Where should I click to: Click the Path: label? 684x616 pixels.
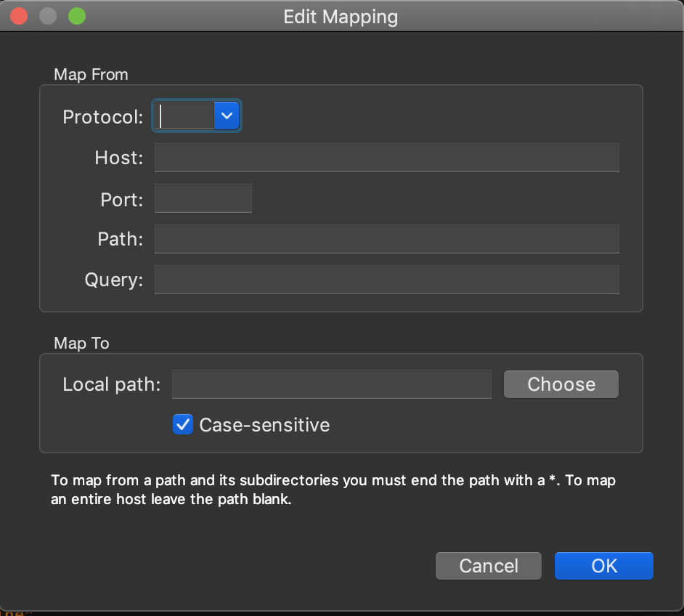pyautogui.click(x=121, y=239)
